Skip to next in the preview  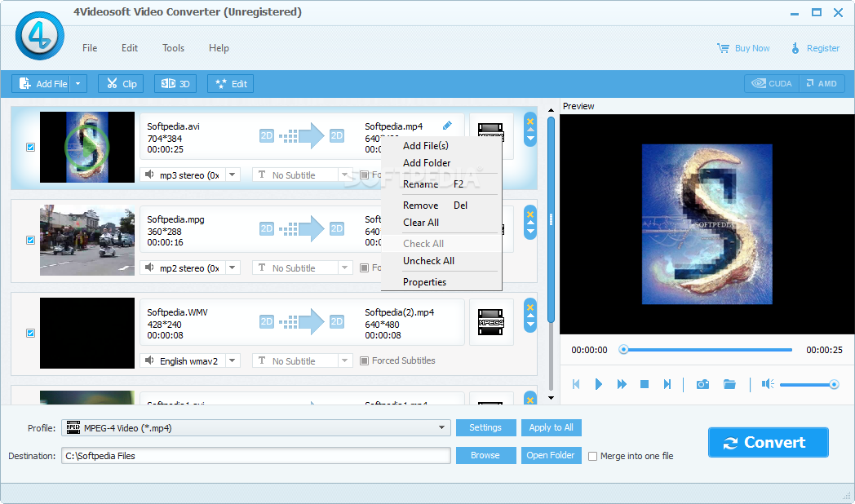667,384
